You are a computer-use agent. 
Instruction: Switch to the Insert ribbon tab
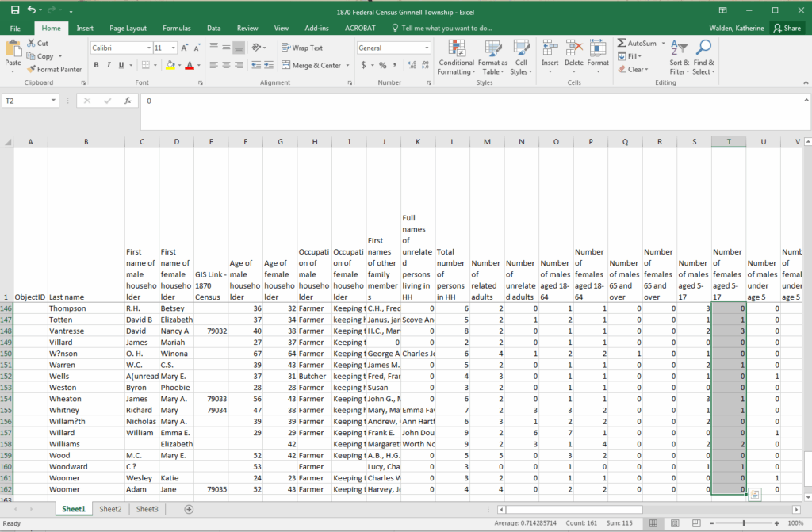pyautogui.click(x=85, y=28)
